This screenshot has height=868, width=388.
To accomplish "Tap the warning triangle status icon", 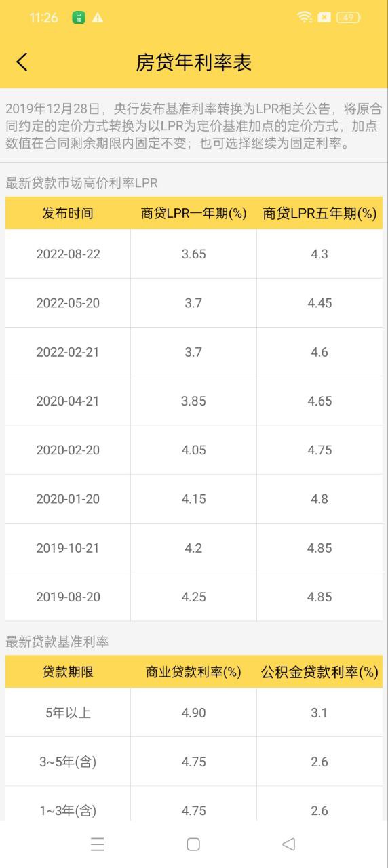I will coord(98,18).
